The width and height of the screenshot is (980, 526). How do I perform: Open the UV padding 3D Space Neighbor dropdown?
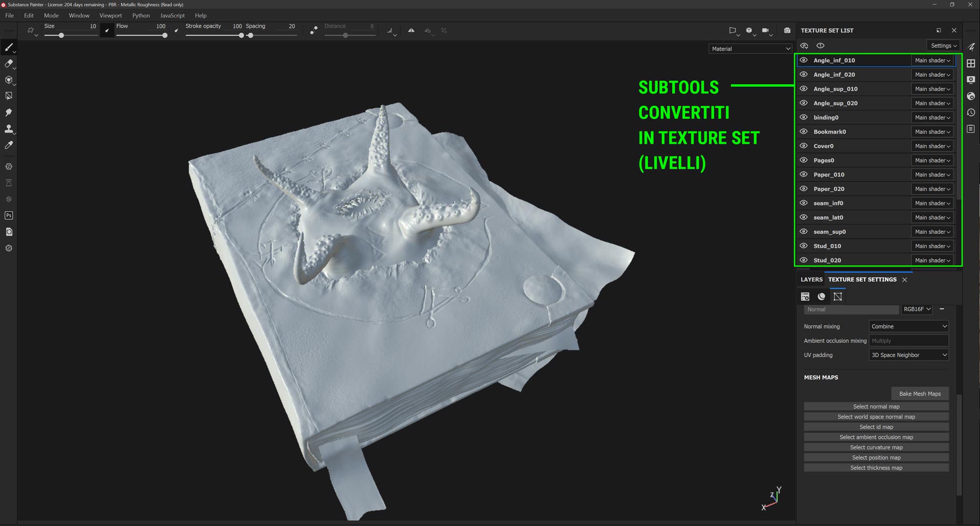[909, 355]
